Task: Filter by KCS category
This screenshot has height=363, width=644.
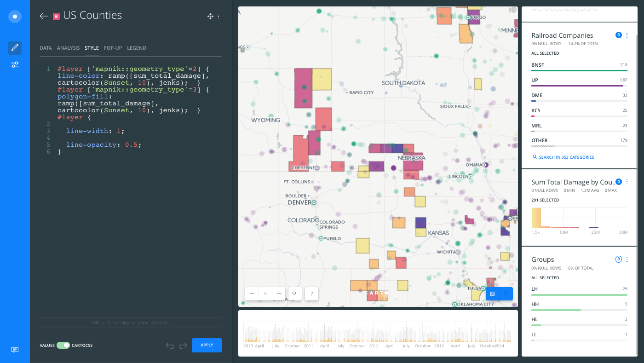Action: 579,112
